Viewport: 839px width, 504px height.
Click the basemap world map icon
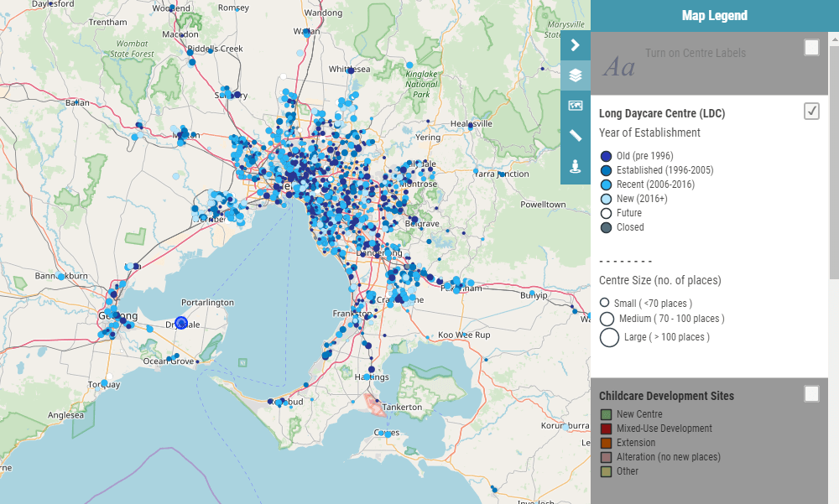(x=575, y=106)
